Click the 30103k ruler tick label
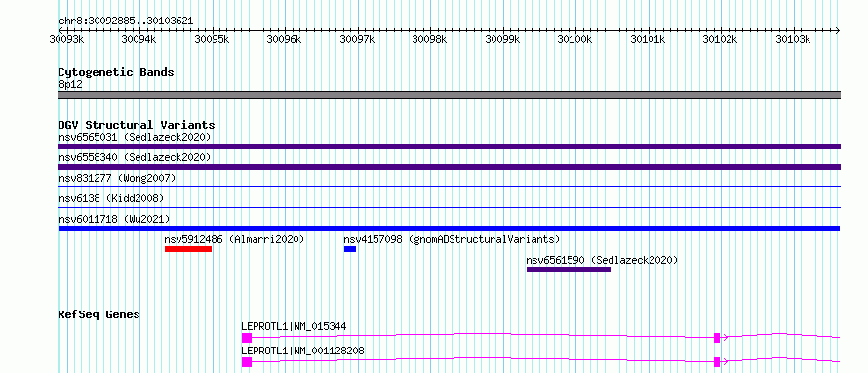 tap(793, 40)
